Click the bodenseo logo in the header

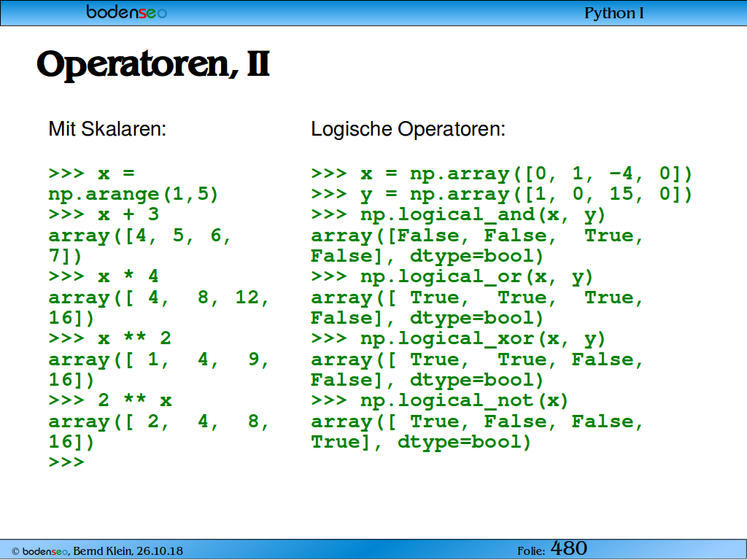click(x=127, y=12)
